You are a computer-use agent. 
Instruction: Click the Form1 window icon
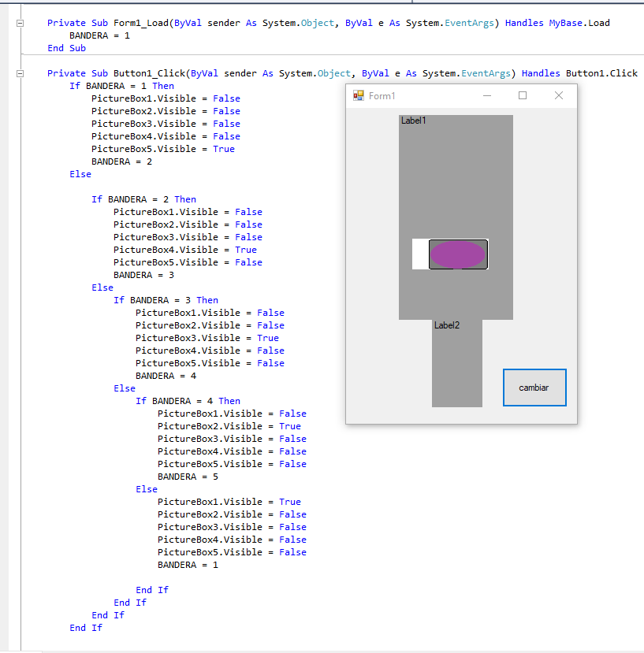359,96
